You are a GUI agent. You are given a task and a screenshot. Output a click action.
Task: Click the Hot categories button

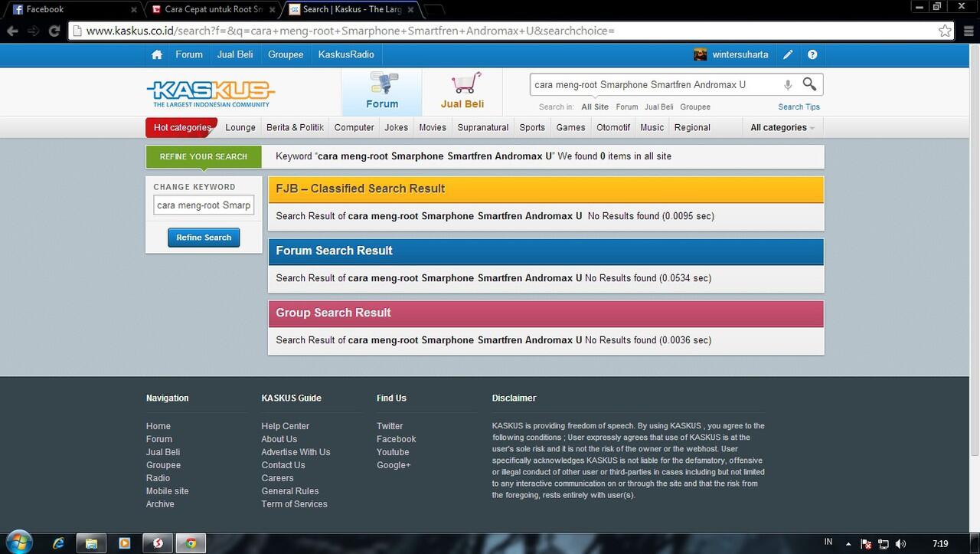181,127
